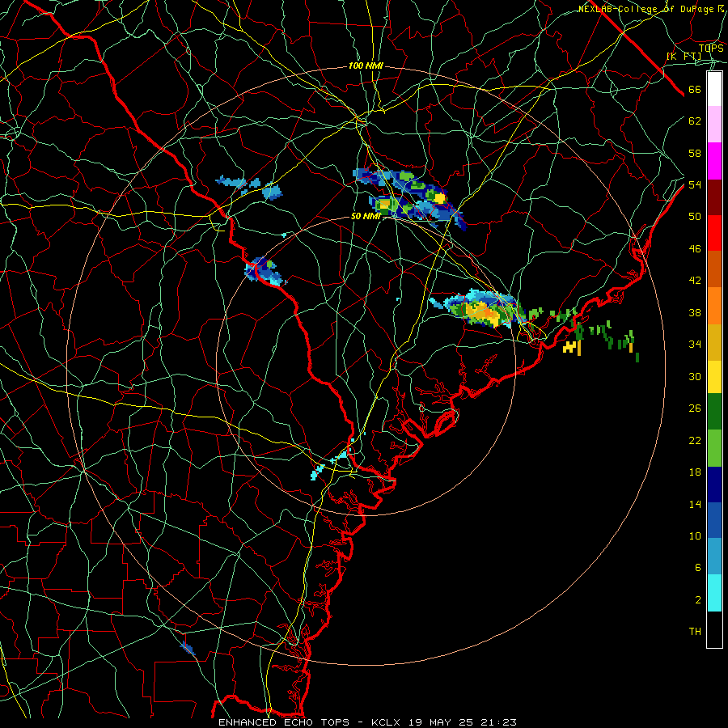Click the light pink 62 kft legend swatch
728x728 pixels.
point(714,124)
